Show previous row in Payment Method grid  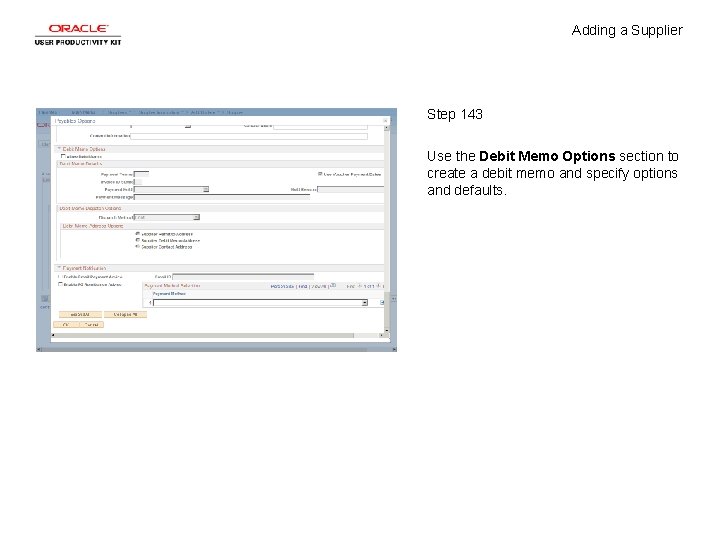(x=360, y=286)
